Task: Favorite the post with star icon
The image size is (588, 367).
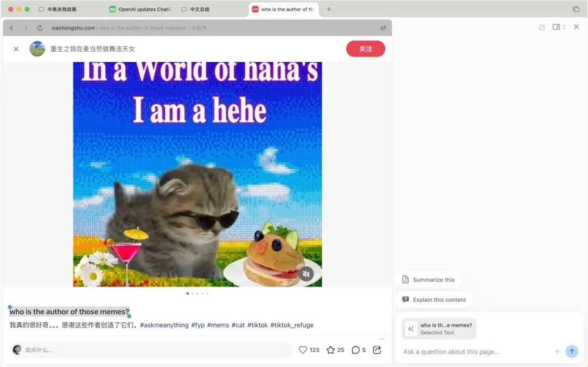Action: point(330,350)
